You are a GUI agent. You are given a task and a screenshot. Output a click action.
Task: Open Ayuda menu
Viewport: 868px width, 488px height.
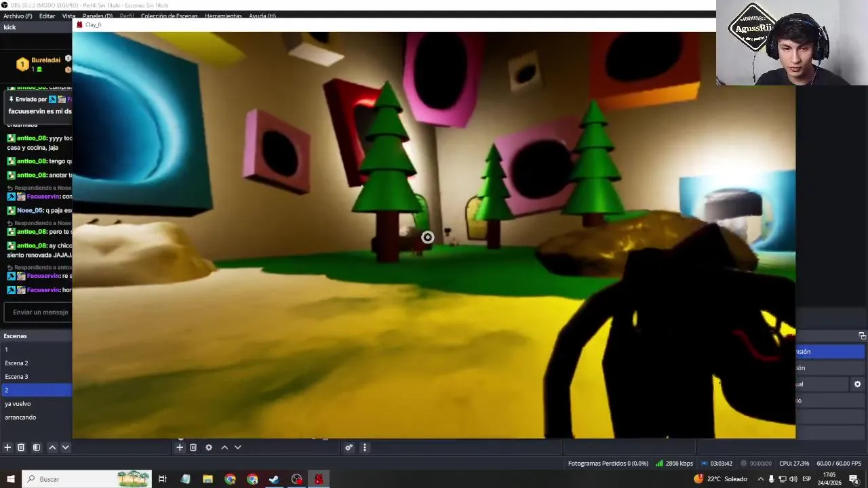(x=262, y=16)
